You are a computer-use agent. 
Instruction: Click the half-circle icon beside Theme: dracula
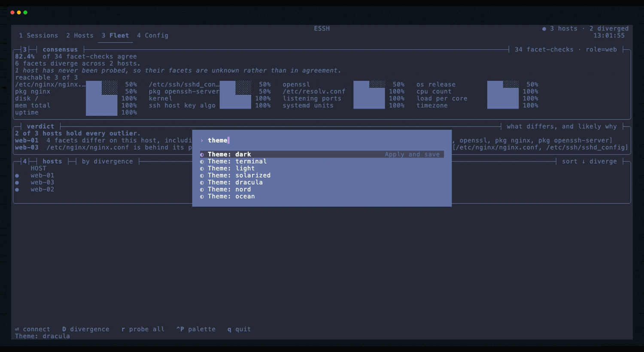click(202, 182)
